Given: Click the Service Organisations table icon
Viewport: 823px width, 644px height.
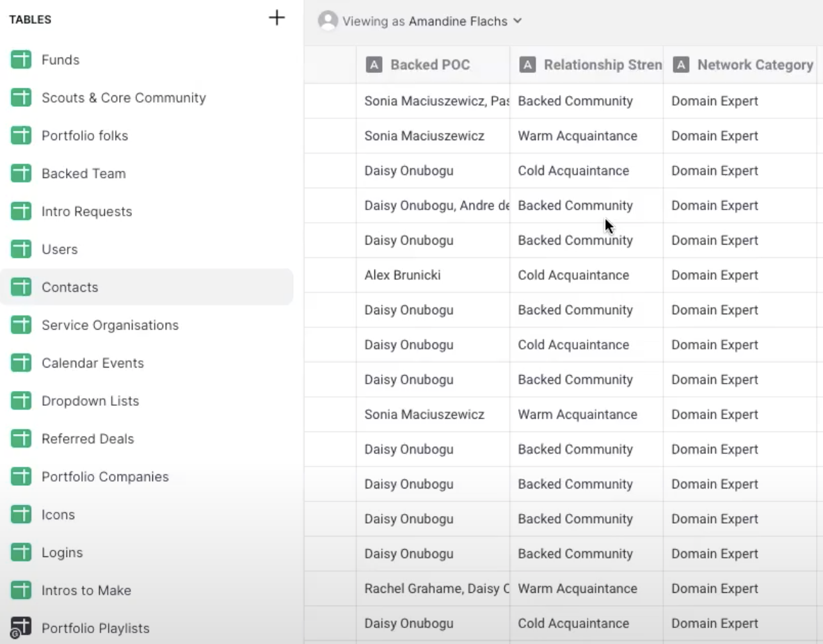Looking at the screenshot, I should (21, 325).
